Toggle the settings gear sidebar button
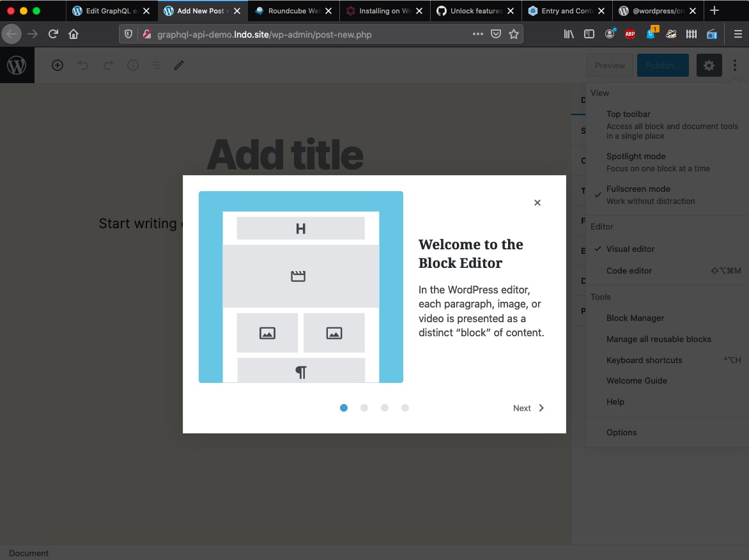The image size is (749, 560). click(709, 65)
